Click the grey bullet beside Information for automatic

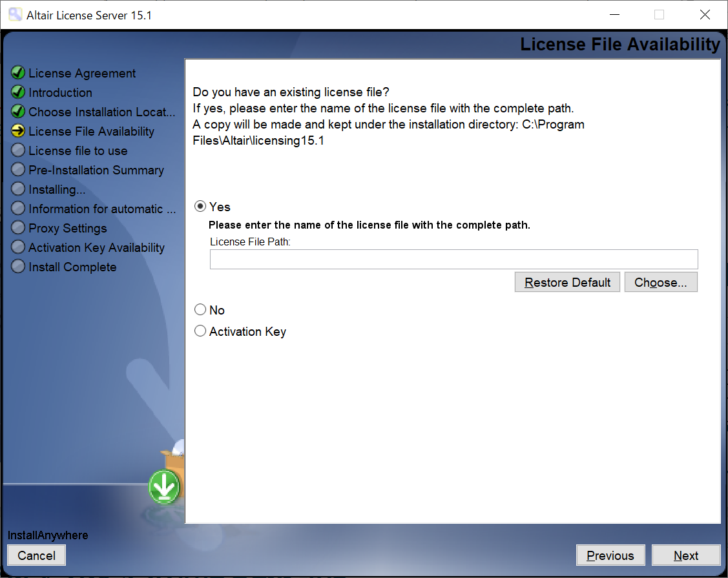pos(18,208)
